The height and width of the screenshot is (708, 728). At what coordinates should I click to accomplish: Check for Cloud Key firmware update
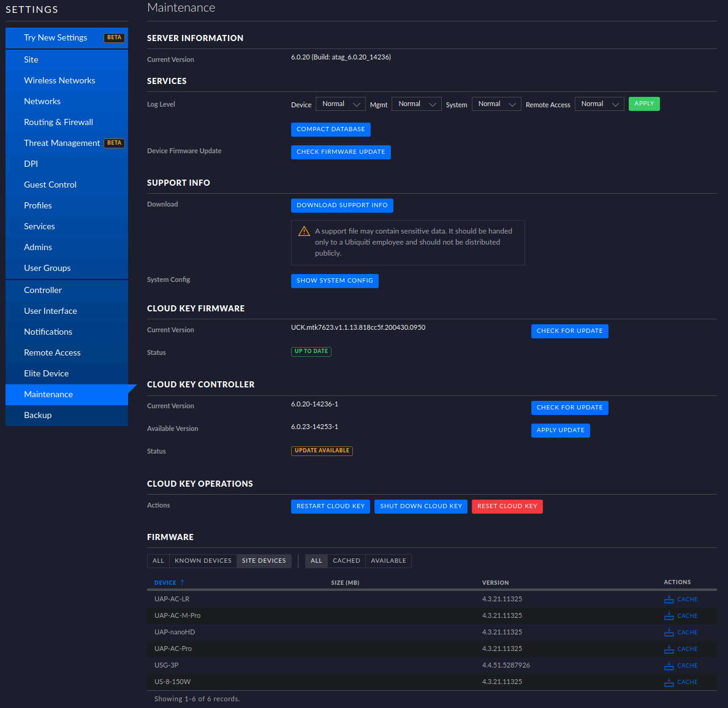coord(570,331)
